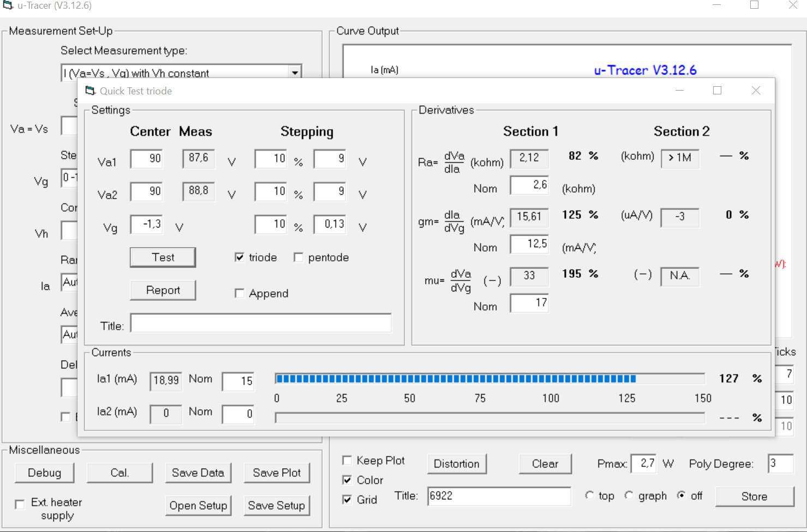This screenshot has width=807, height=532.
Task: Click the plot Title field containing 6922
Action: [499, 496]
